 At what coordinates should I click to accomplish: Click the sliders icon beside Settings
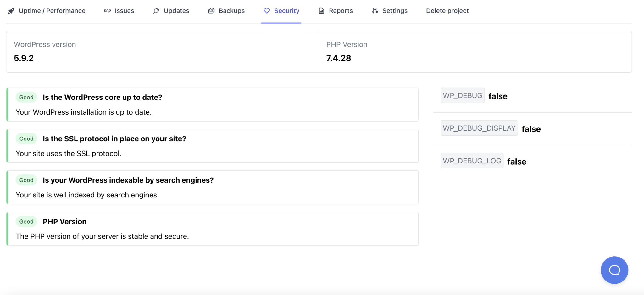[375, 11]
